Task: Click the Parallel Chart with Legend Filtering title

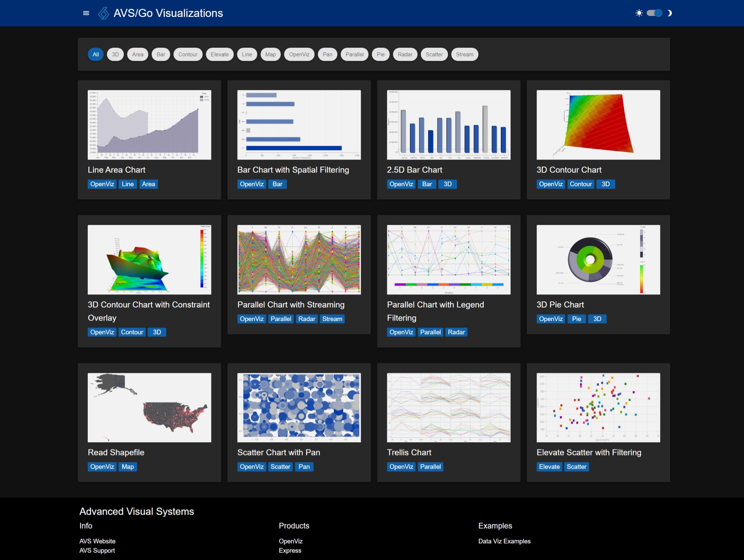Action: pos(435,311)
